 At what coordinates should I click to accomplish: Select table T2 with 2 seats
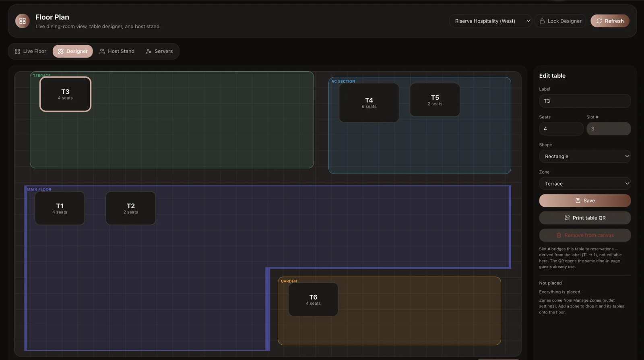[x=131, y=208]
